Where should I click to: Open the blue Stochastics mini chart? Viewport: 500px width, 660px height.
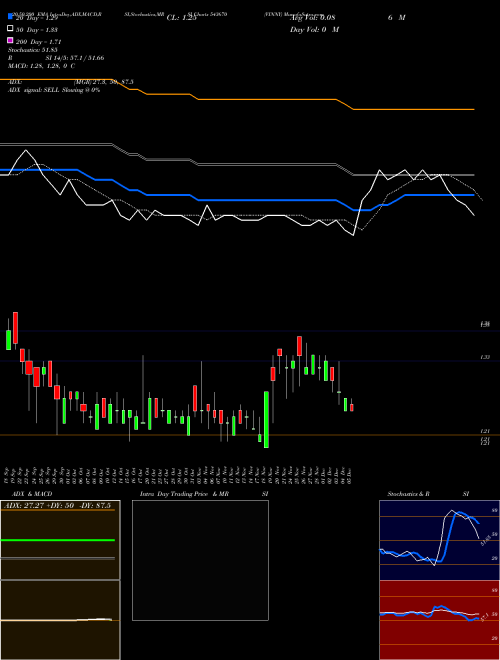pos(439,540)
